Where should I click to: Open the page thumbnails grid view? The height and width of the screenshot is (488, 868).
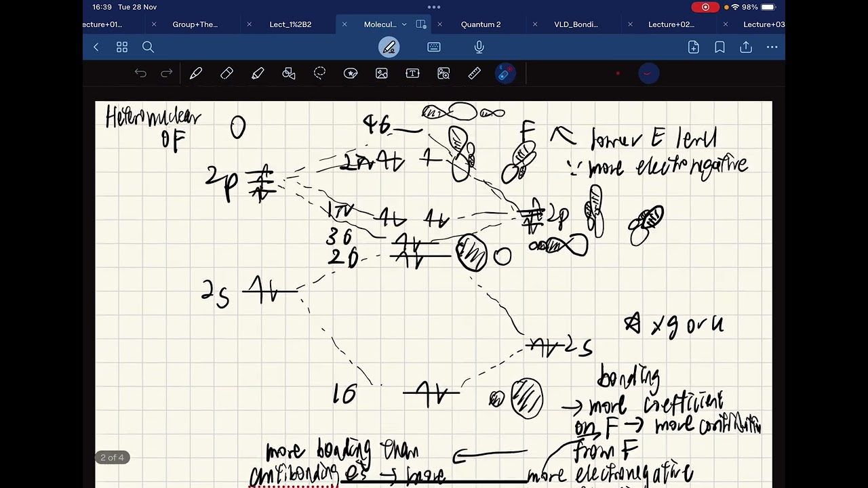click(122, 47)
